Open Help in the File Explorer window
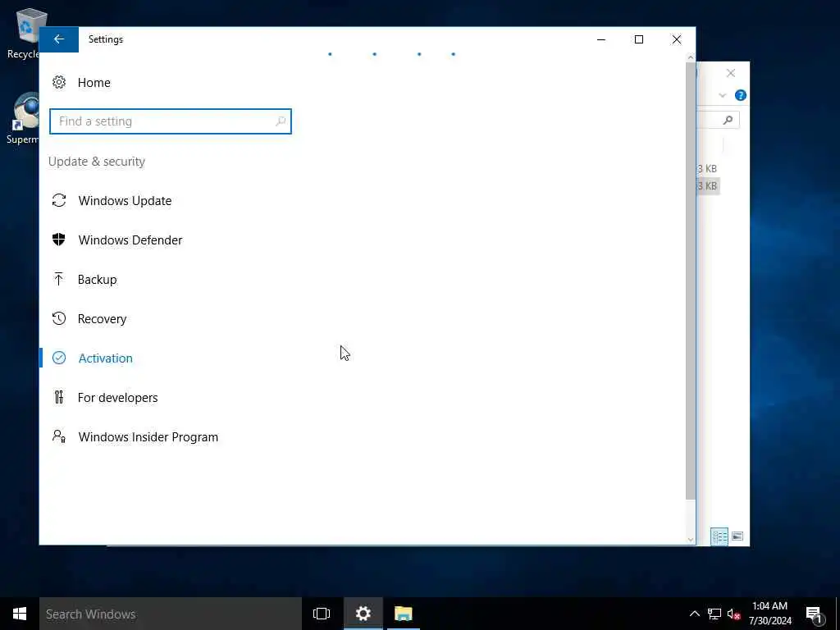Screen dimensions: 840x630 pyautogui.click(x=741, y=95)
